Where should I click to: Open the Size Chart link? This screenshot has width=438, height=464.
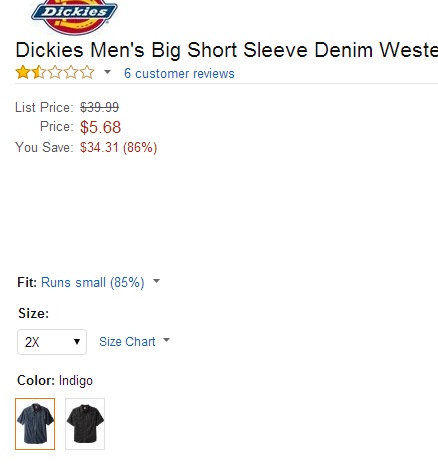coord(127,342)
